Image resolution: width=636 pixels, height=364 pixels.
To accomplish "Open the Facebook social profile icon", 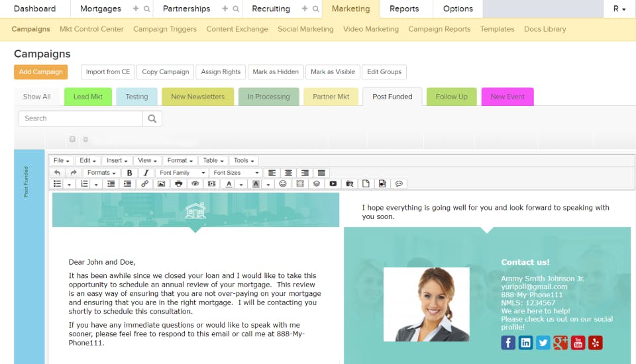I will 508,343.
